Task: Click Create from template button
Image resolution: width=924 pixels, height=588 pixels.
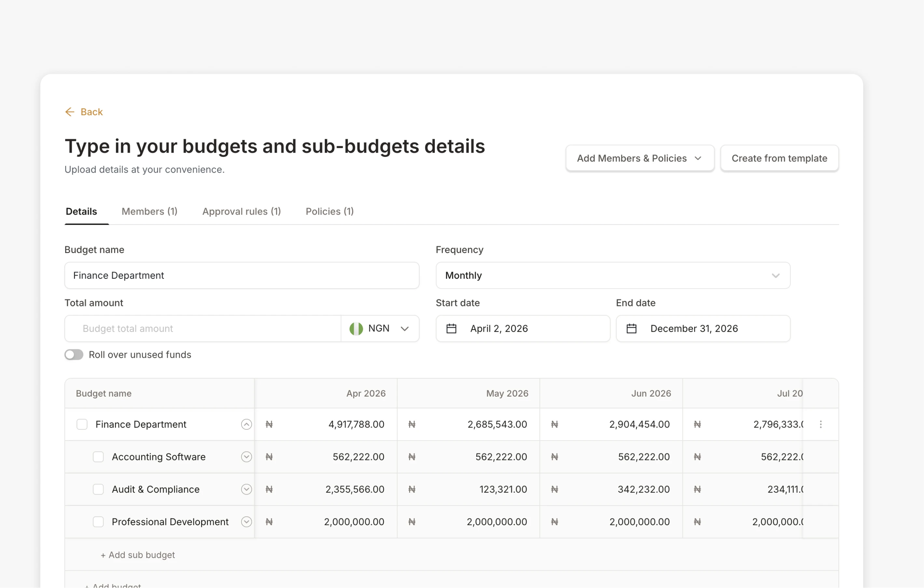Action: point(779,158)
